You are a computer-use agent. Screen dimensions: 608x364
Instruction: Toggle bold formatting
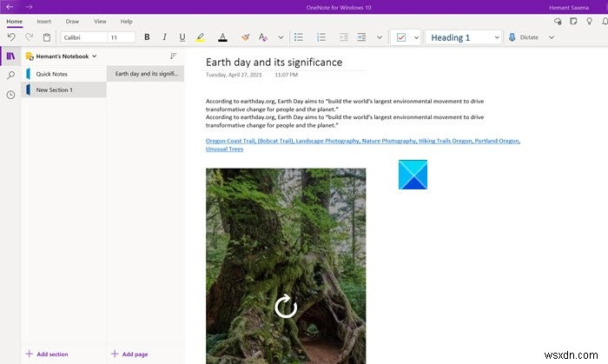(147, 37)
